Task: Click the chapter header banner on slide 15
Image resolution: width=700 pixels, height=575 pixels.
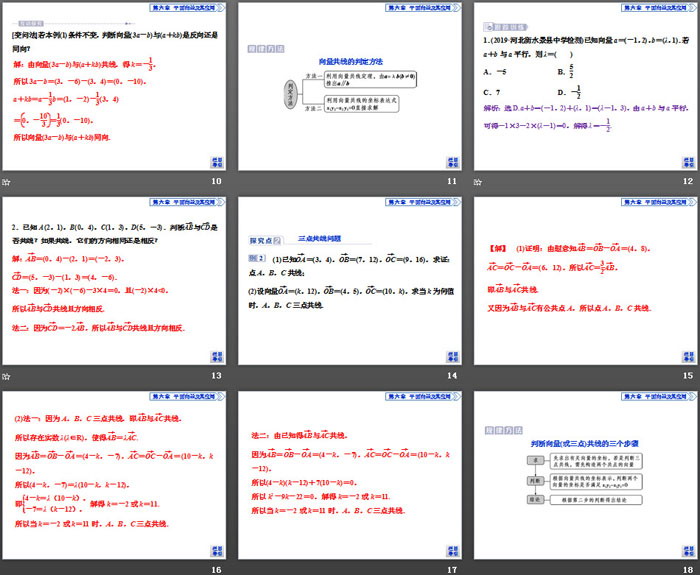Action: [658, 202]
